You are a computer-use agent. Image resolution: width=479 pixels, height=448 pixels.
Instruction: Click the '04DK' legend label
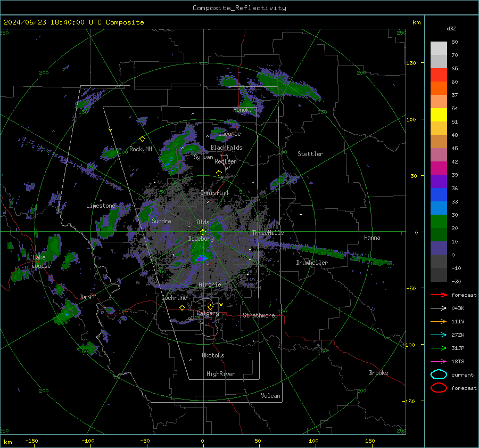[x=458, y=308]
